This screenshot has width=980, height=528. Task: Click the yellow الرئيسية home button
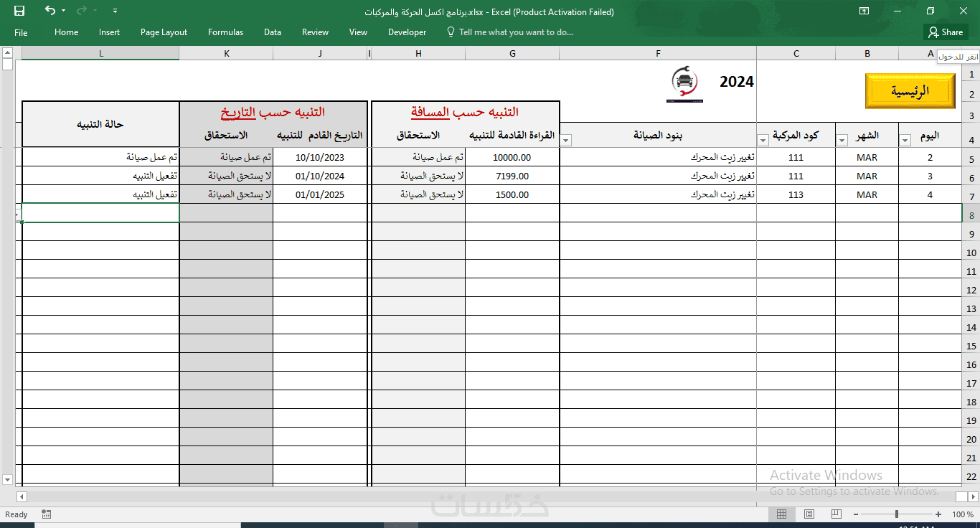coord(910,91)
